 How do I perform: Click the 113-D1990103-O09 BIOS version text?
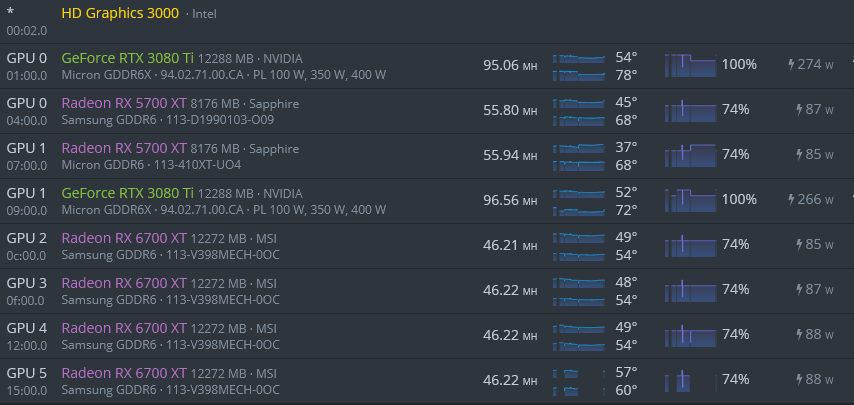(x=222, y=120)
